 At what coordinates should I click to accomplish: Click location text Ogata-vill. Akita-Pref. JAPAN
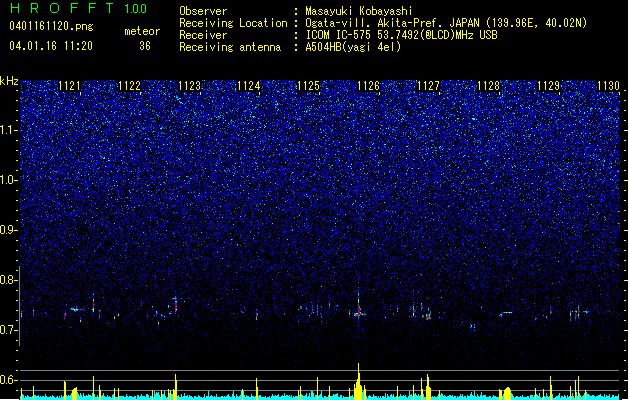[394, 23]
